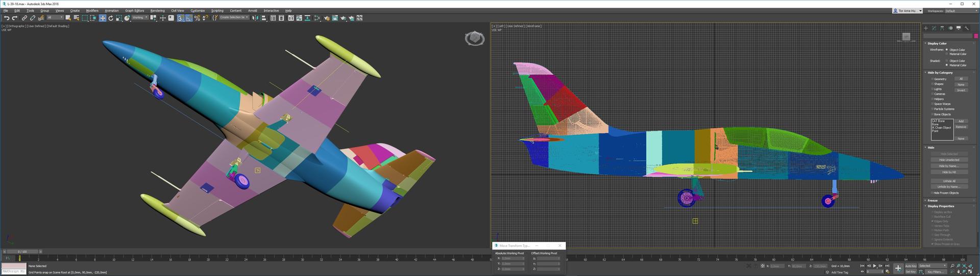Enable the Geometry hide category checkbox

[x=932, y=79]
